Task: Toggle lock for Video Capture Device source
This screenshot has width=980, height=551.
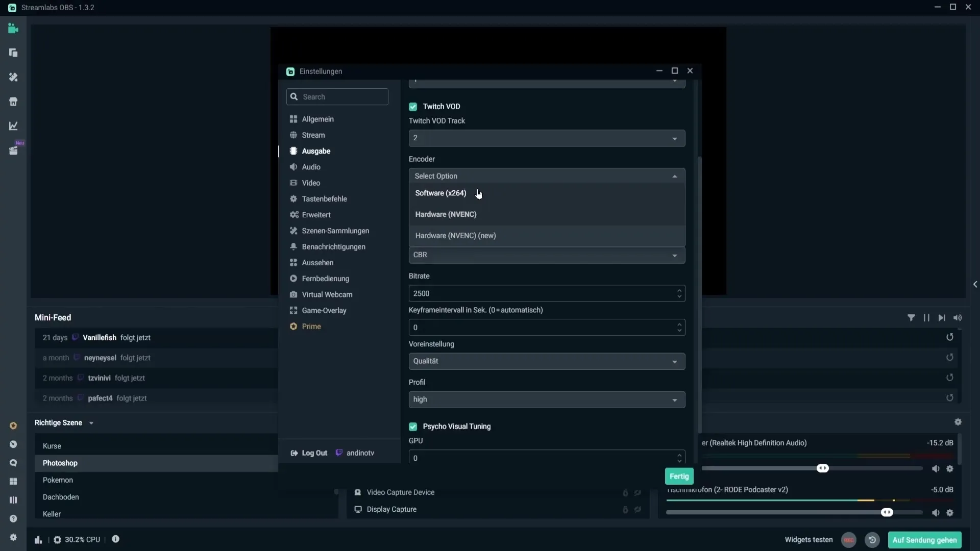Action: point(625,493)
